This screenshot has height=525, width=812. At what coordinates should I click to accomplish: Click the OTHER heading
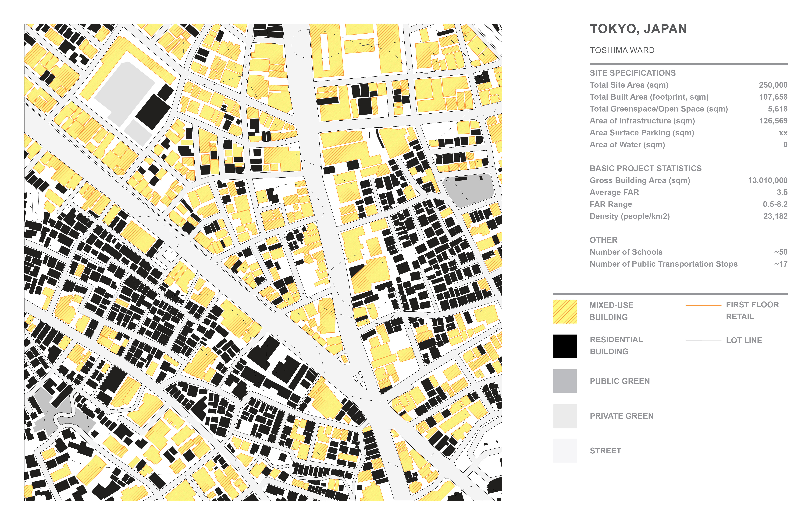click(603, 240)
